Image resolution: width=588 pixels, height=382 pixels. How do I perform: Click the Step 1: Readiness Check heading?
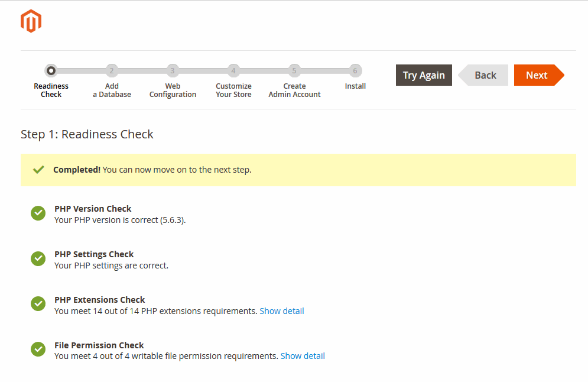pyautogui.click(x=87, y=134)
